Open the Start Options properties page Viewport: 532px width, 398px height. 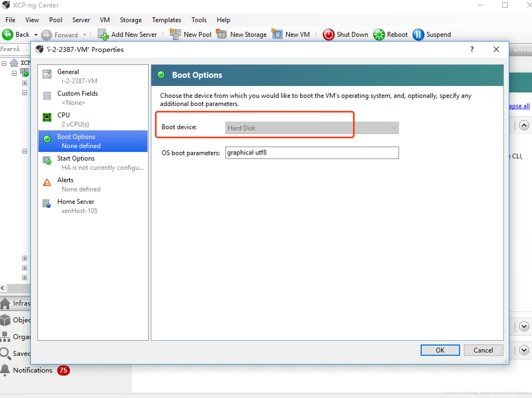pos(93,163)
